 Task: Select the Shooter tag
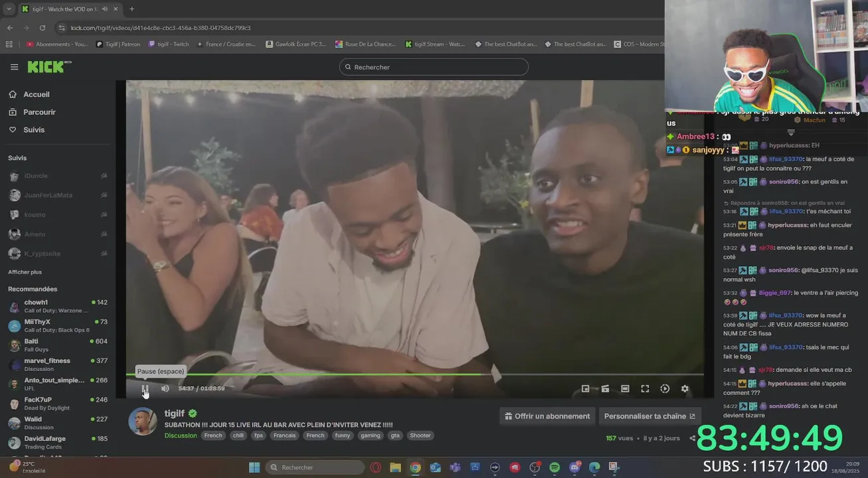420,436
